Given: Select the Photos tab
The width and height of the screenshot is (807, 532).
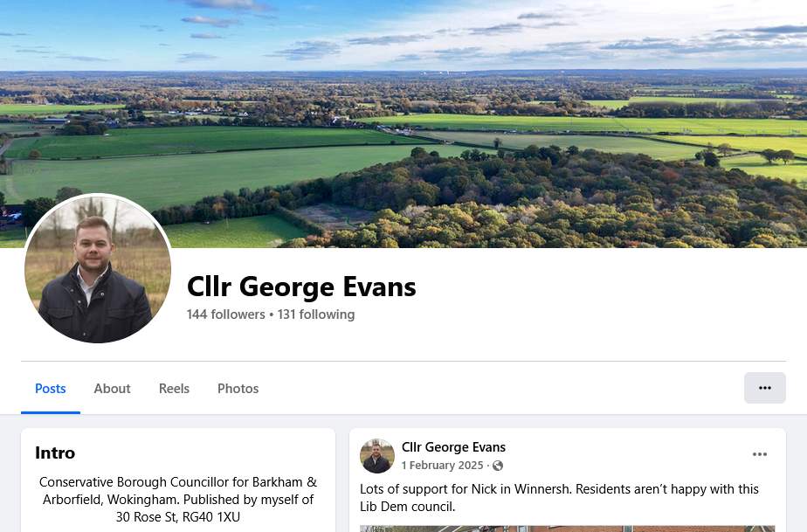Looking at the screenshot, I should click(238, 389).
